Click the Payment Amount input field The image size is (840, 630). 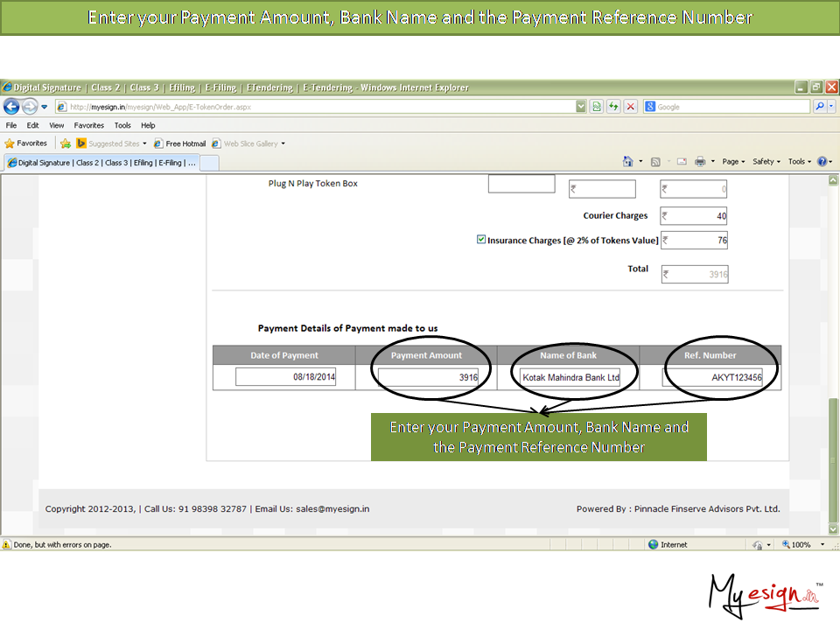click(x=429, y=377)
